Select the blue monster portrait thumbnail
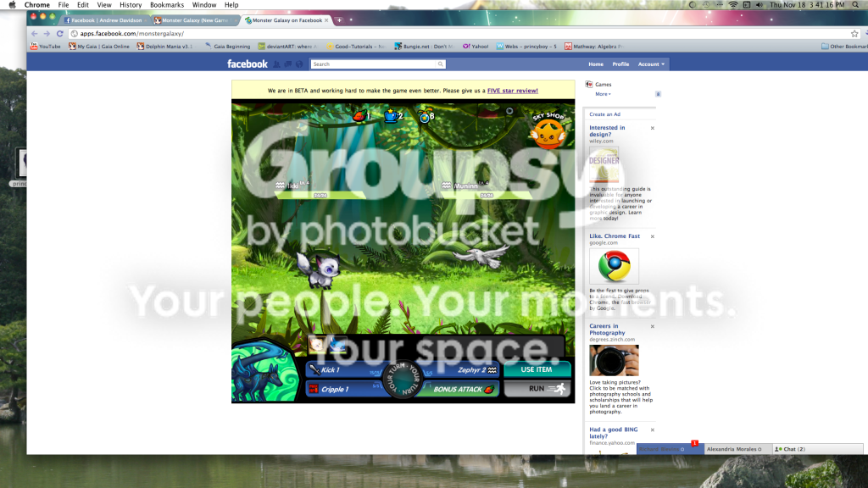 click(337, 345)
